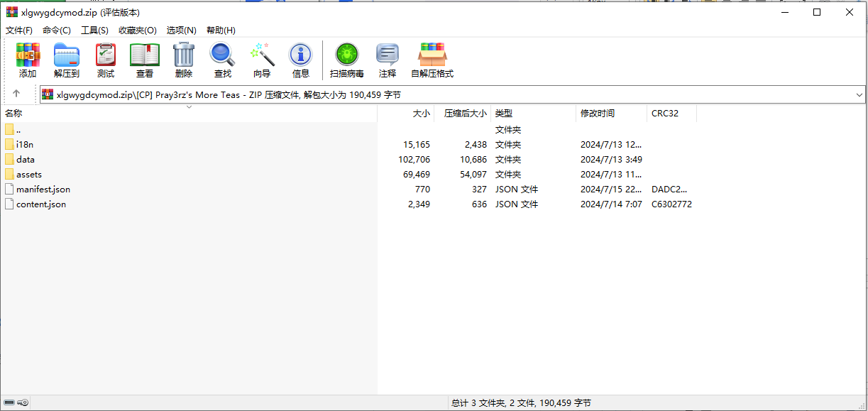
Task: Open the 选项(N) menu
Action: [181, 31]
